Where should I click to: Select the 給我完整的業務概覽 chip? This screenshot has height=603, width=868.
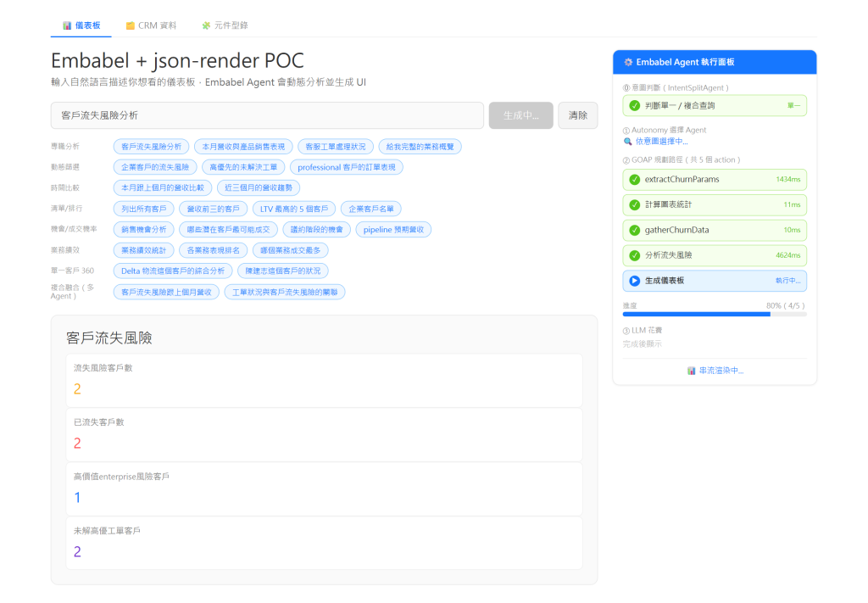click(x=420, y=147)
